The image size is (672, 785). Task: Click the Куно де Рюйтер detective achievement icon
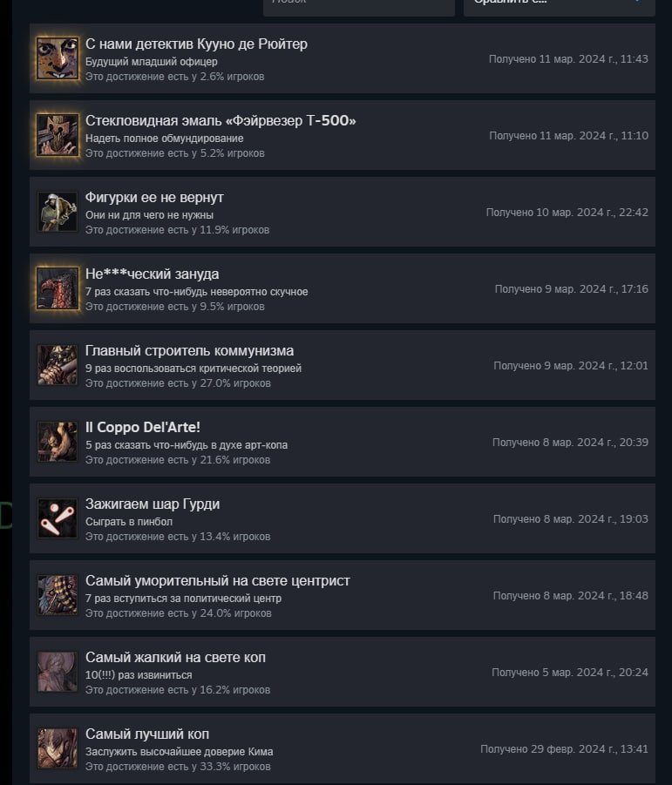58,58
